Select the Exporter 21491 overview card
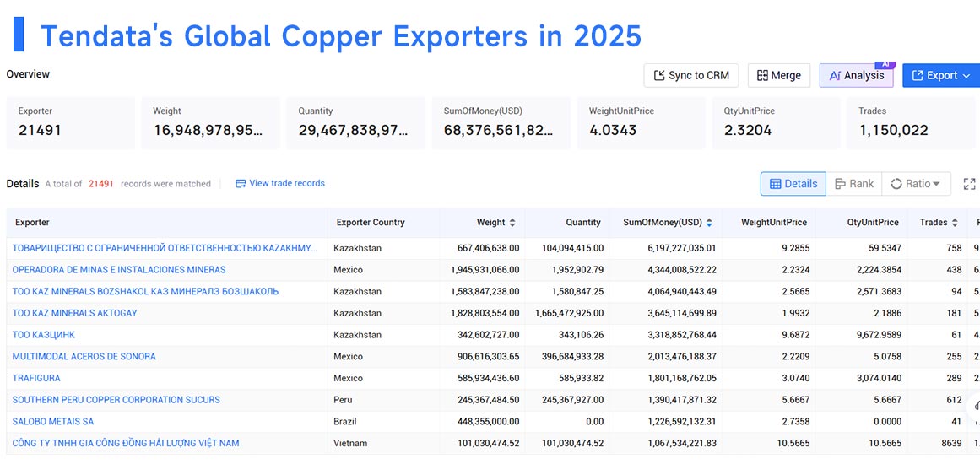980x464 pixels. pyautogui.click(x=71, y=122)
